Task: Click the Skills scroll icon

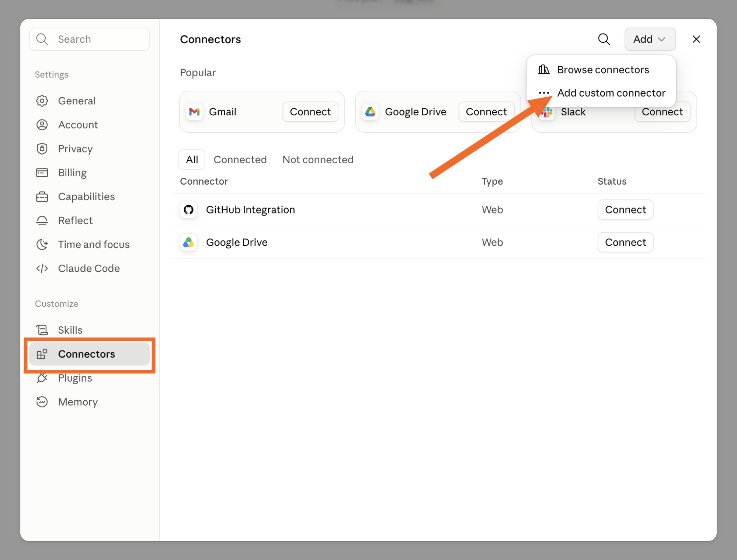Action: click(x=42, y=330)
